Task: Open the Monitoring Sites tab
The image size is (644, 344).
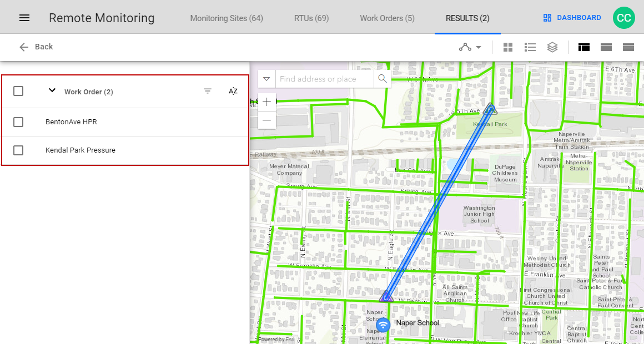Action: (227, 18)
